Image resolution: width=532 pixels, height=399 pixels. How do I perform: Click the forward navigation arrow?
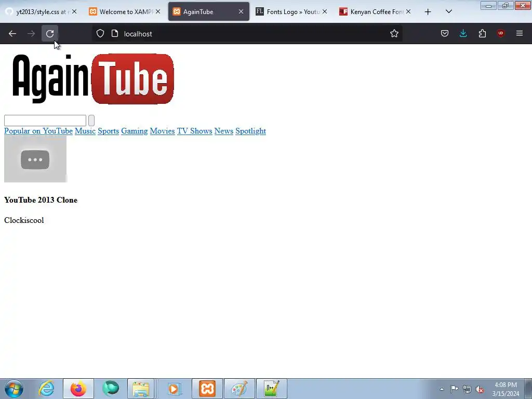pyautogui.click(x=31, y=34)
